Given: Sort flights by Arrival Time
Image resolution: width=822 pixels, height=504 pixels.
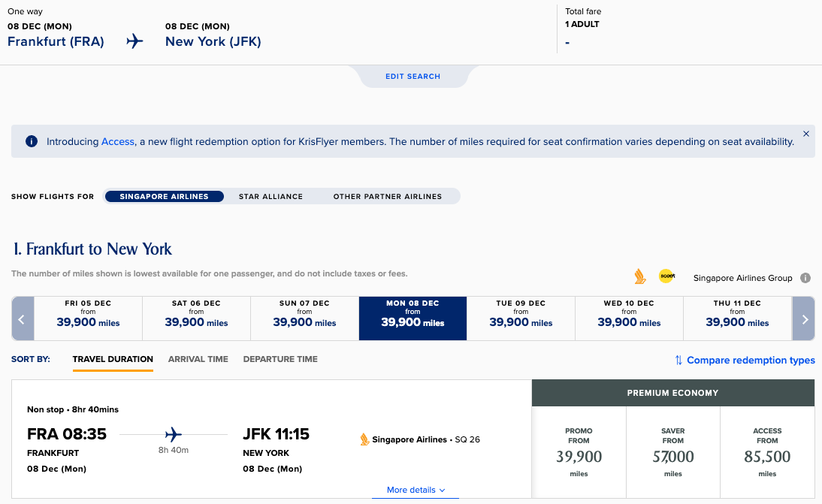Looking at the screenshot, I should [x=198, y=359].
